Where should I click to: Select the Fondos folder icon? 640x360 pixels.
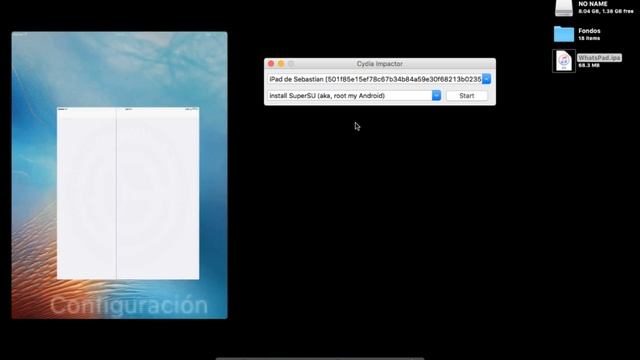point(564,34)
